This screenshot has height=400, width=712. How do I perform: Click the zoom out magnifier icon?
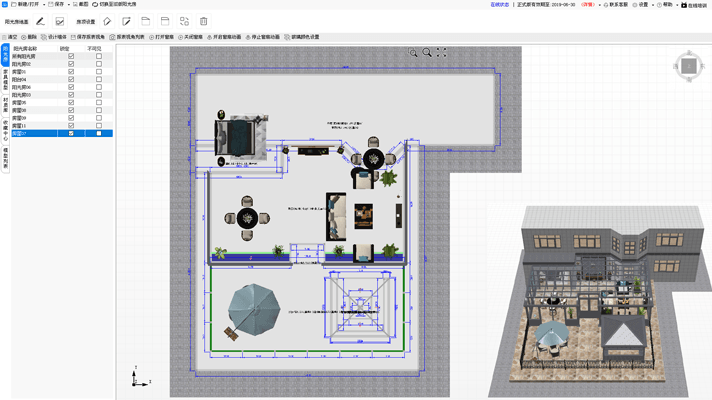(428, 52)
